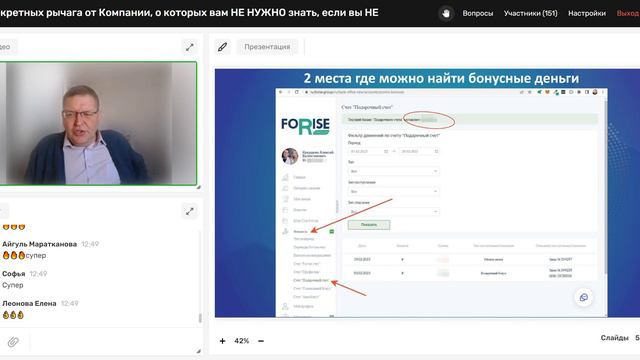Click chat author name Леонова Елена
The image size is (640, 360).
point(29,304)
